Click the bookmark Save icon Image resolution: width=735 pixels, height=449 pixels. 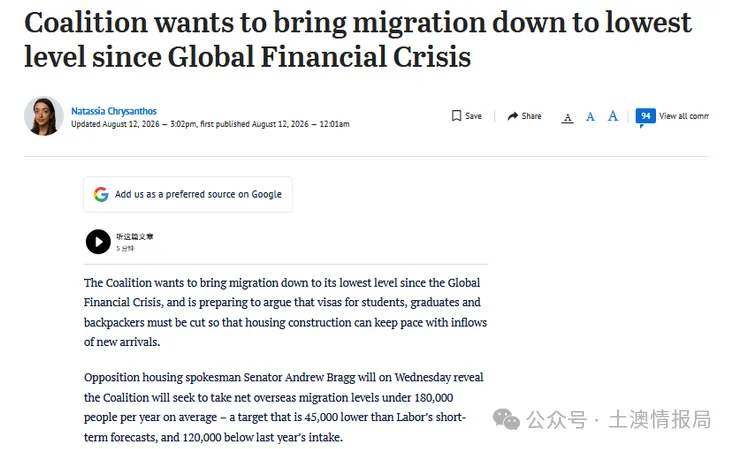click(456, 116)
